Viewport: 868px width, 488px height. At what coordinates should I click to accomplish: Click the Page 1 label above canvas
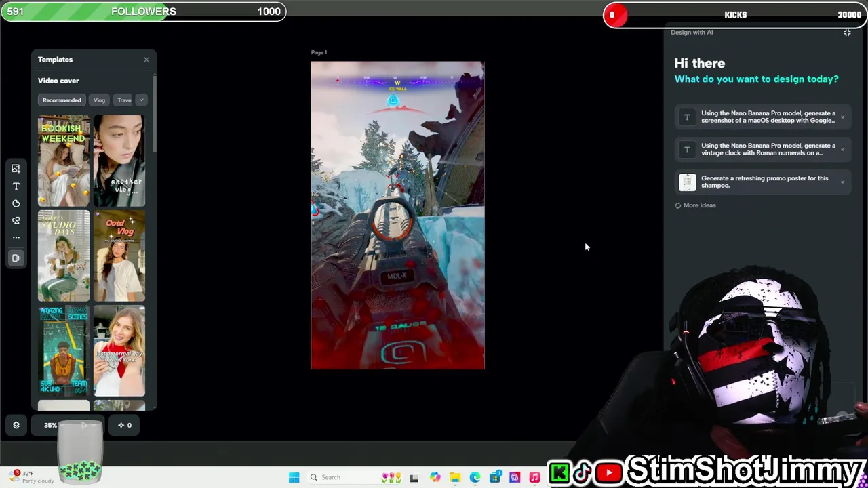(x=319, y=52)
